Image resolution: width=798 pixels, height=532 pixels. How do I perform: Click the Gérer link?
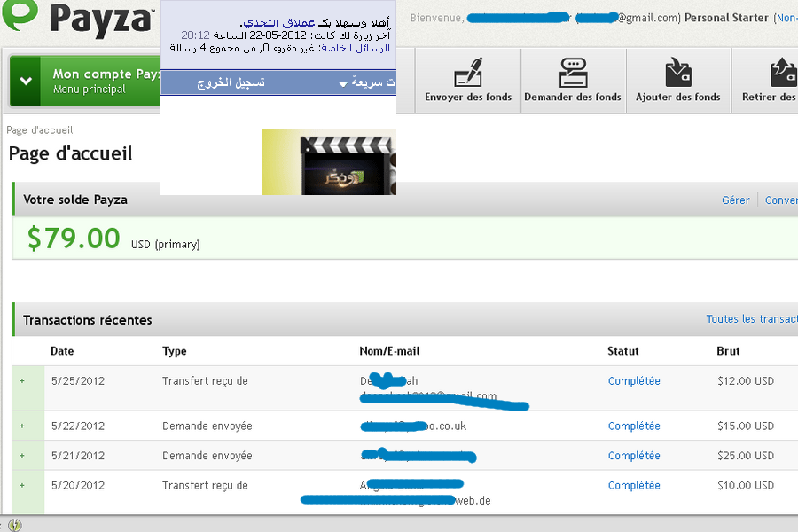pos(735,200)
